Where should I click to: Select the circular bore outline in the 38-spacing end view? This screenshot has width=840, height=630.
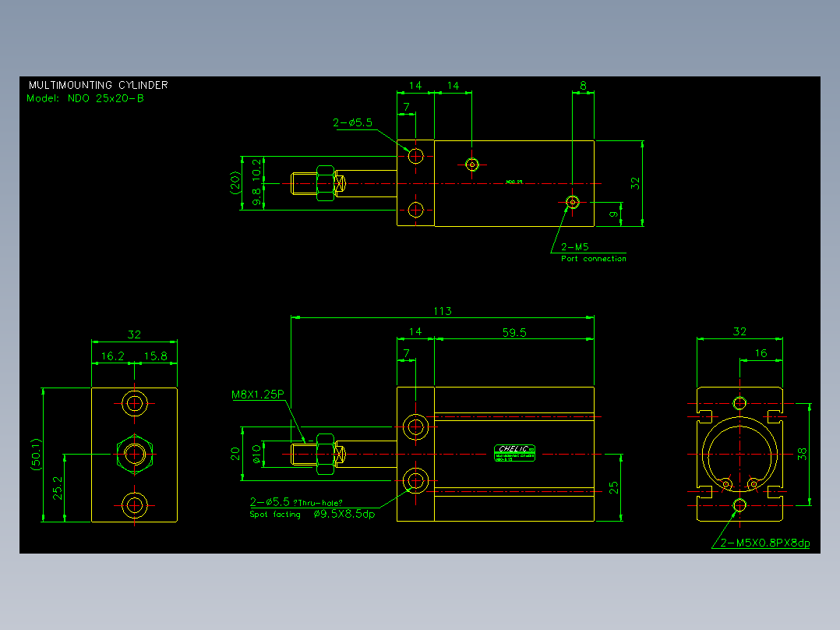click(x=739, y=454)
